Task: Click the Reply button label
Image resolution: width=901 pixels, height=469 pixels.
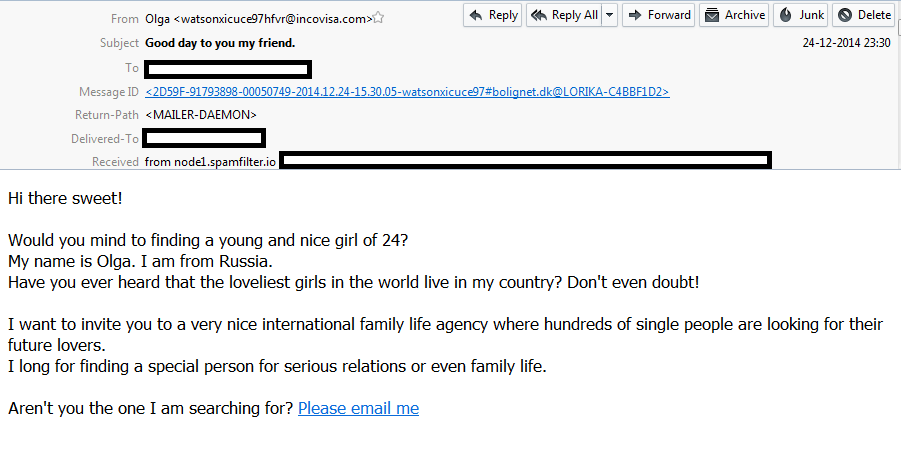Action: [503, 15]
